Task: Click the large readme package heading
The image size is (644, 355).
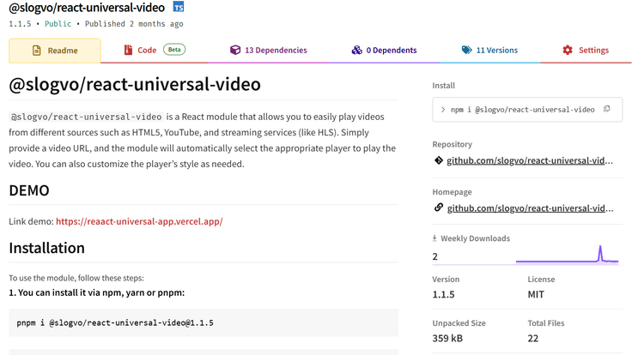Action: tap(135, 84)
